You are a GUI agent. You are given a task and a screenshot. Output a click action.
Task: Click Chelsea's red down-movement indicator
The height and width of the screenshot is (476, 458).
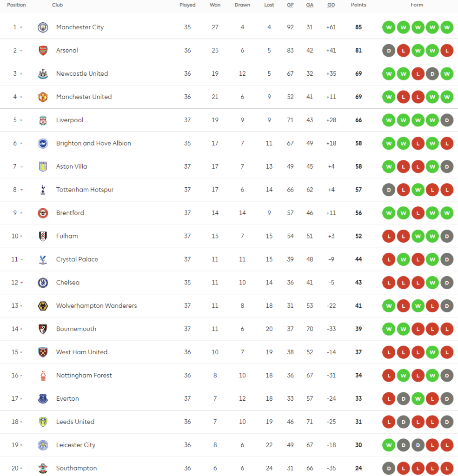pyautogui.click(x=21, y=283)
